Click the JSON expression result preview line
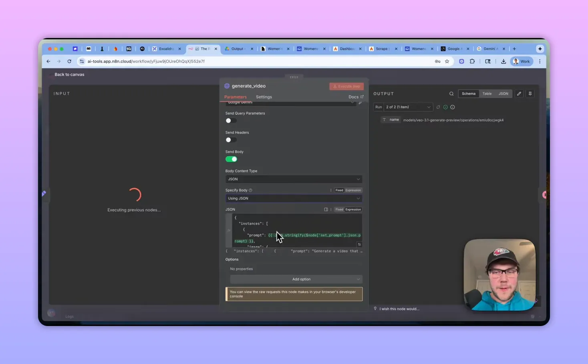Viewport: 588px width, 364px height. click(x=294, y=251)
